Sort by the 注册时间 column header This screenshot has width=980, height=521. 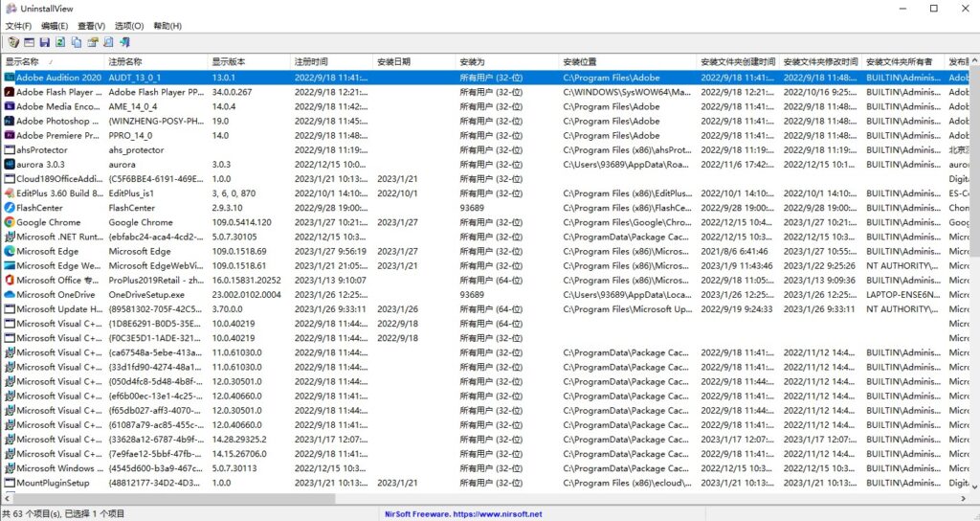tap(331, 61)
